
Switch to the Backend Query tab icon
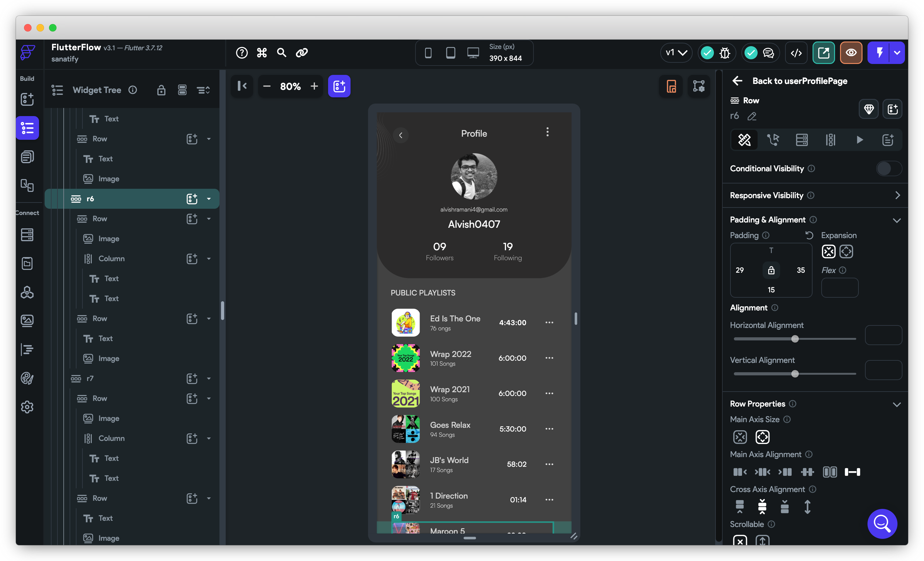801,140
